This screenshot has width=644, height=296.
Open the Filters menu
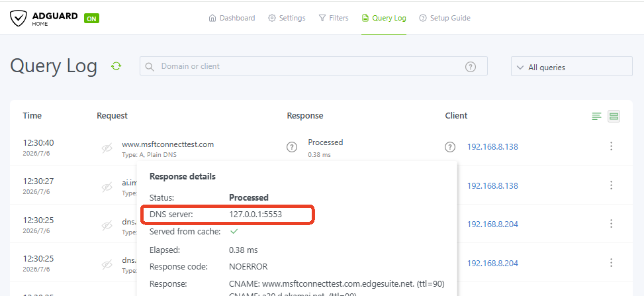click(x=334, y=18)
